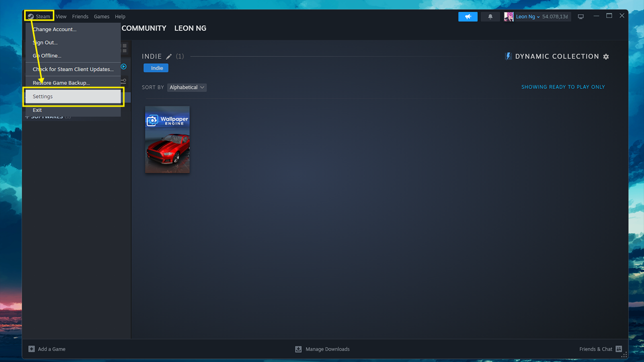Choose Check for Steam Client Updates
Screen dimensions: 644x362
tap(73, 69)
